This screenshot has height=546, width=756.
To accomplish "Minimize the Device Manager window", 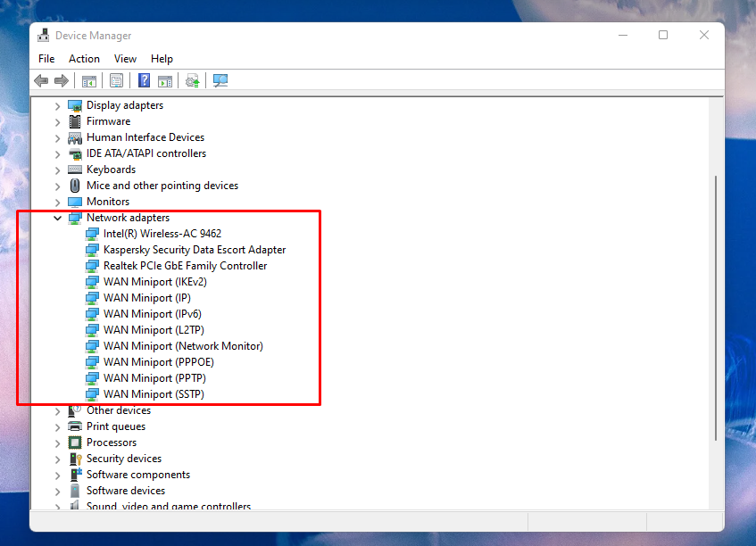I will (x=623, y=35).
